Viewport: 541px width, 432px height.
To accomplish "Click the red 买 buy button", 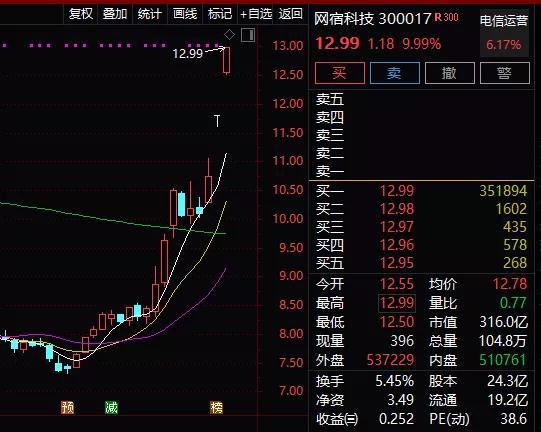I will (x=340, y=73).
